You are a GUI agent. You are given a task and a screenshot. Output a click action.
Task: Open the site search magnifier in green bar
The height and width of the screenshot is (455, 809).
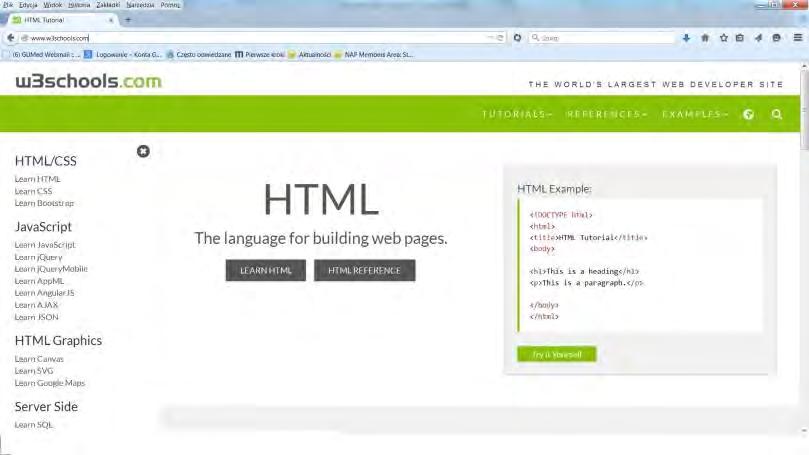pyautogui.click(x=776, y=115)
